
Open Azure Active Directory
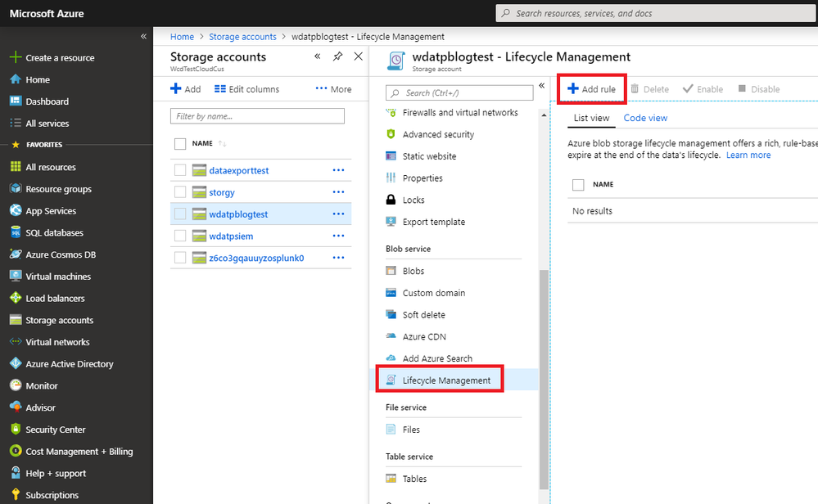click(x=70, y=364)
